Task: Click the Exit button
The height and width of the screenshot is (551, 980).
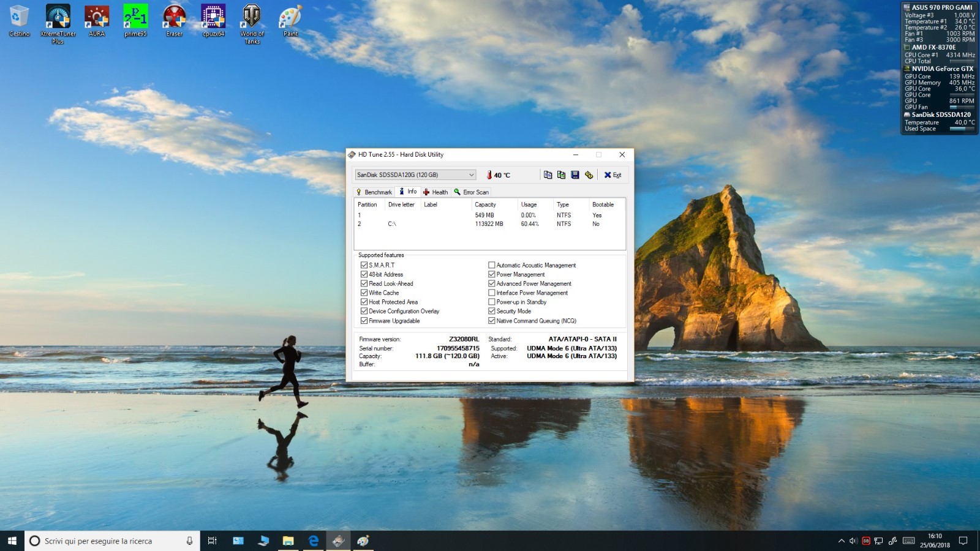Action: 612,175
